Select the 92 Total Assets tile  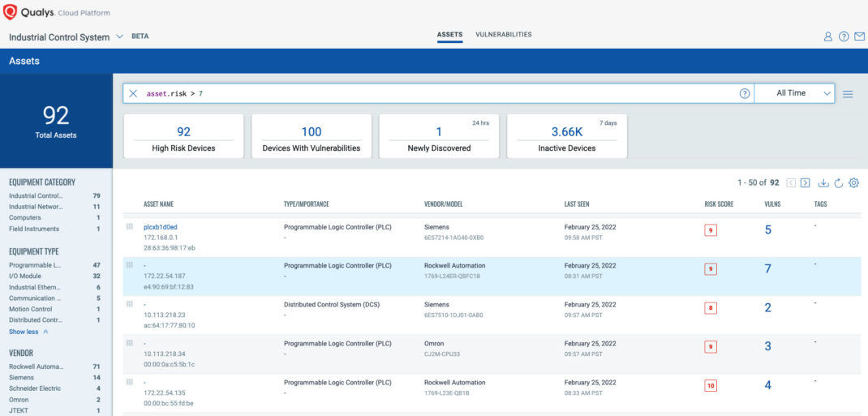click(56, 121)
